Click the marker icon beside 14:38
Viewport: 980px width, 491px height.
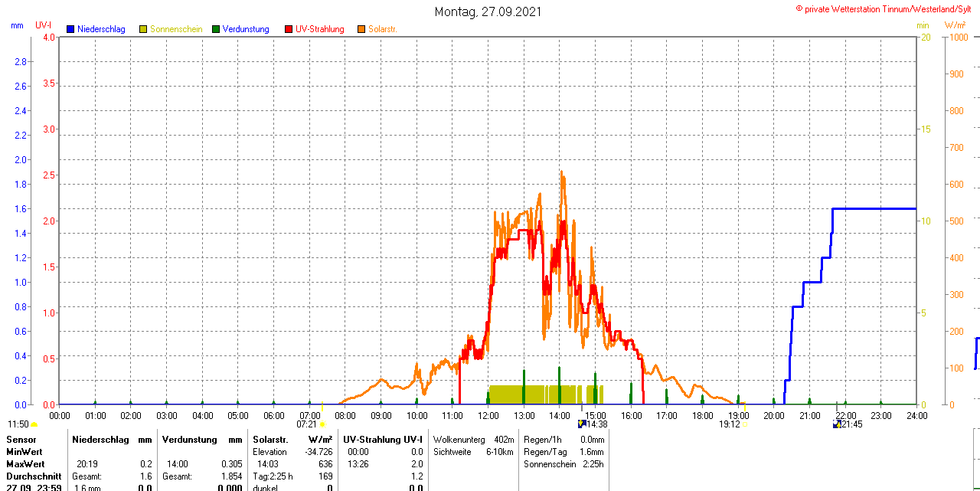[x=582, y=424]
